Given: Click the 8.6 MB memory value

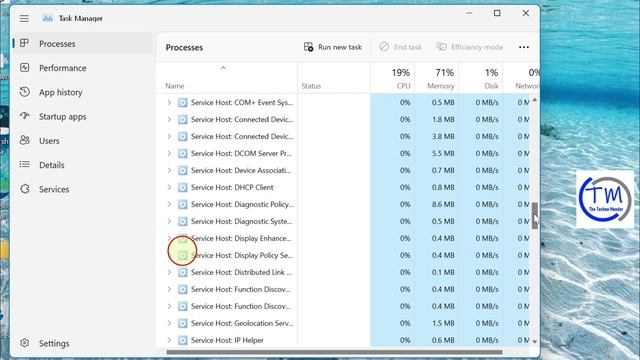Looking at the screenshot, I should click(443, 204).
